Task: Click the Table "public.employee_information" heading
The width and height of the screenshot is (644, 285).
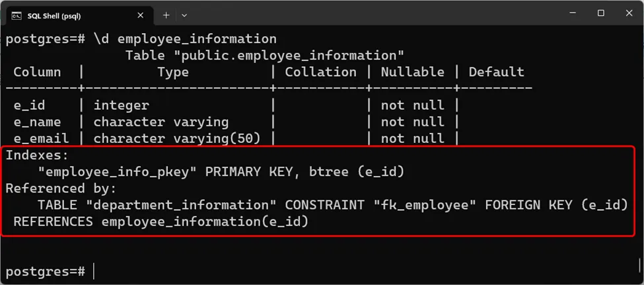Action: point(264,56)
